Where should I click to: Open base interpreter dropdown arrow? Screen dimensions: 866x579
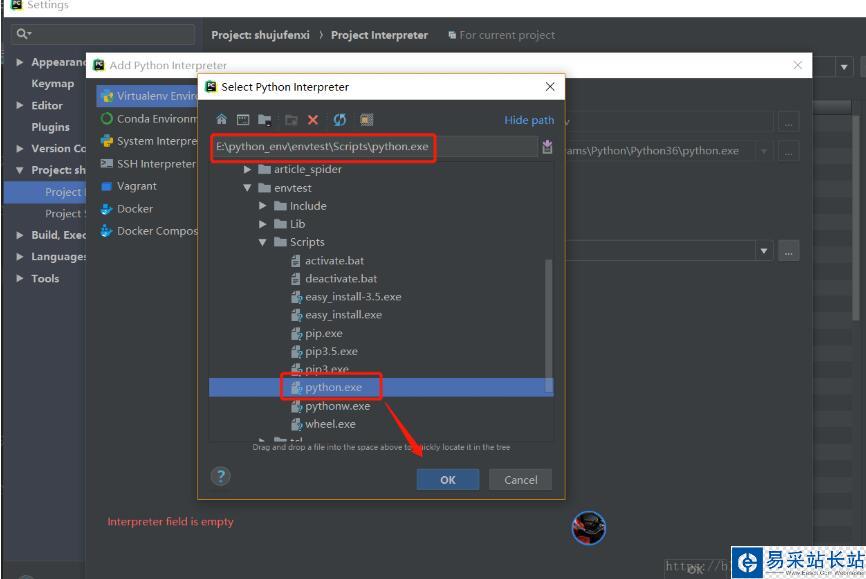coord(764,151)
